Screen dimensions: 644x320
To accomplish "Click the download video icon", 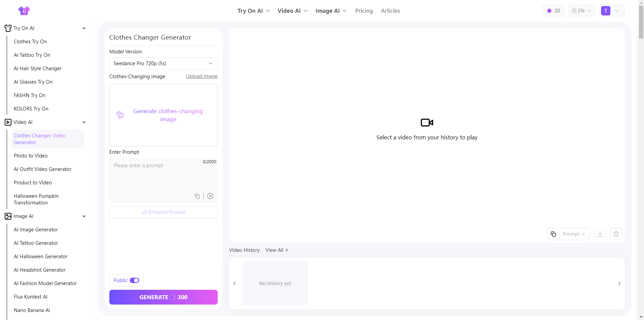I will 600,234.
